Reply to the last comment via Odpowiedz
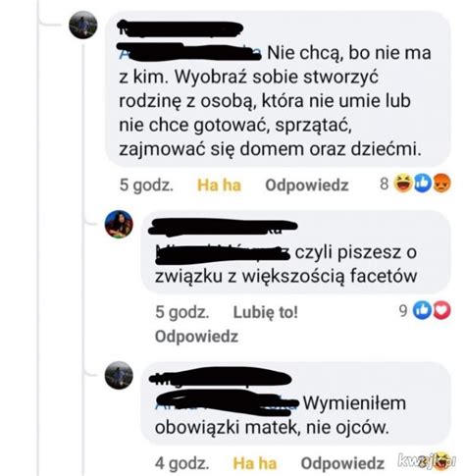Image resolution: width=465 pixels, height=476 pixels. click(x=342, y=463)
